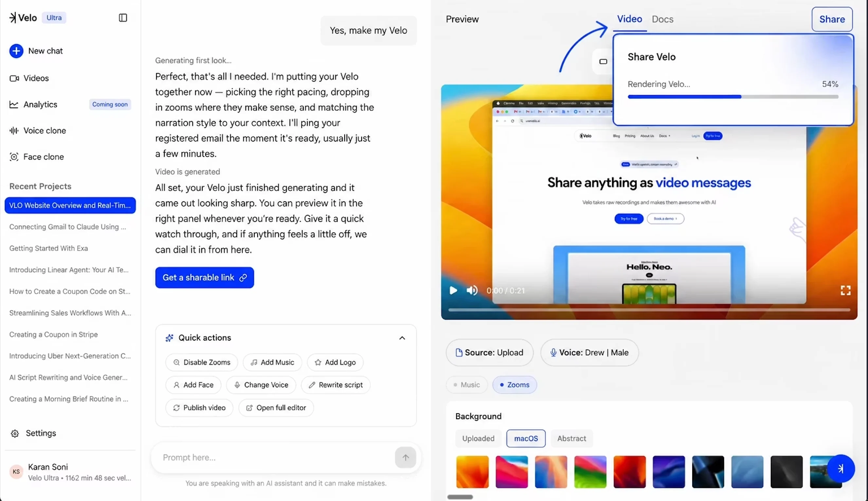The height and width of the screenshot is (501, 868).
Task: Click the blue New chat plus icon
Action: coord(16,51)
